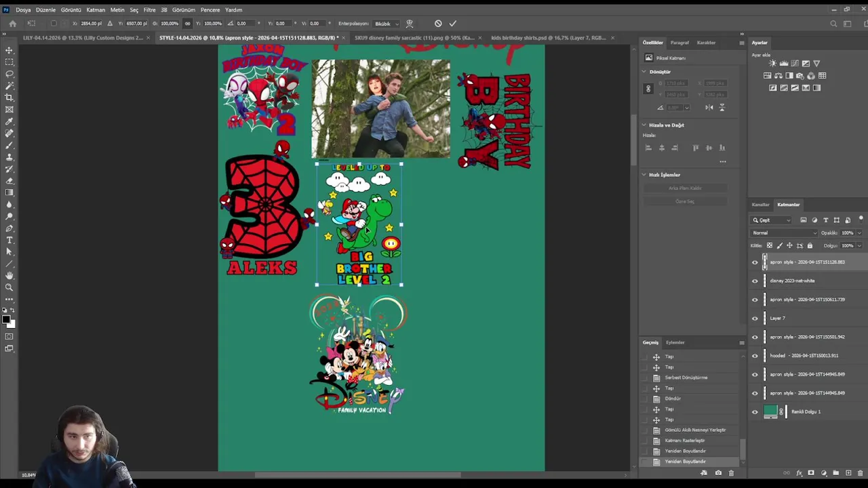The width and height of the screenshot is (868, 488).
Task: Select the Rectangular Marquee tool
Action: coord(9,62)
